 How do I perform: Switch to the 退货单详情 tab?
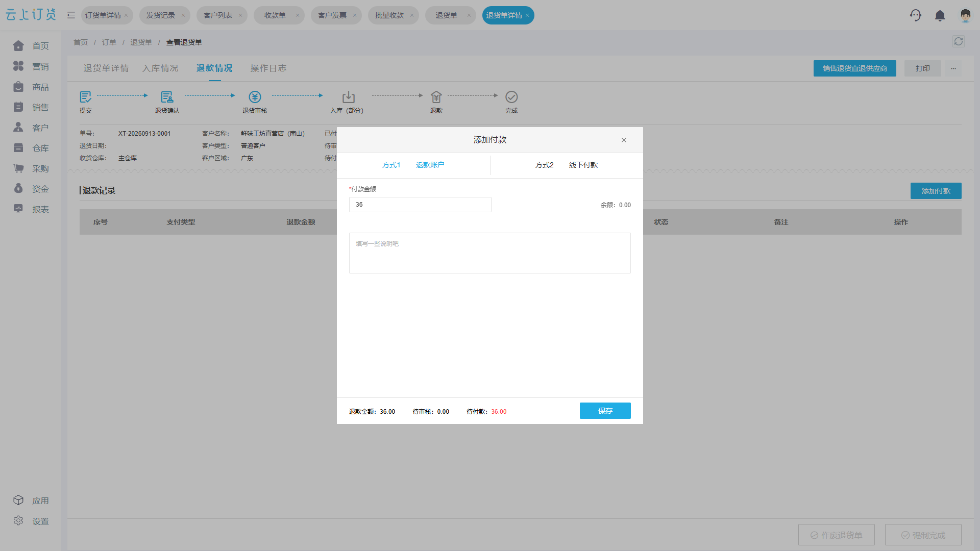(x=106, y=68)
